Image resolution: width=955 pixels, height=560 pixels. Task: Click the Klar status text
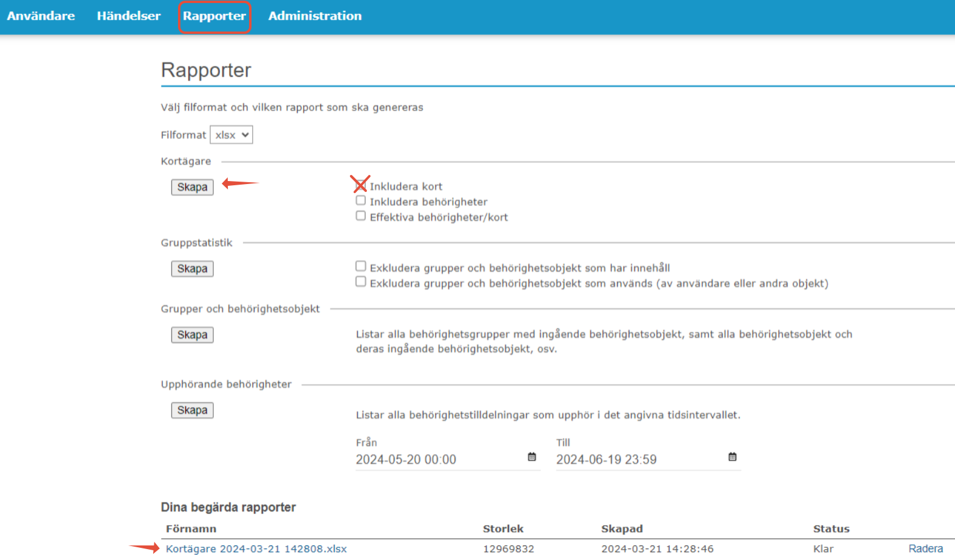(824, 548)
